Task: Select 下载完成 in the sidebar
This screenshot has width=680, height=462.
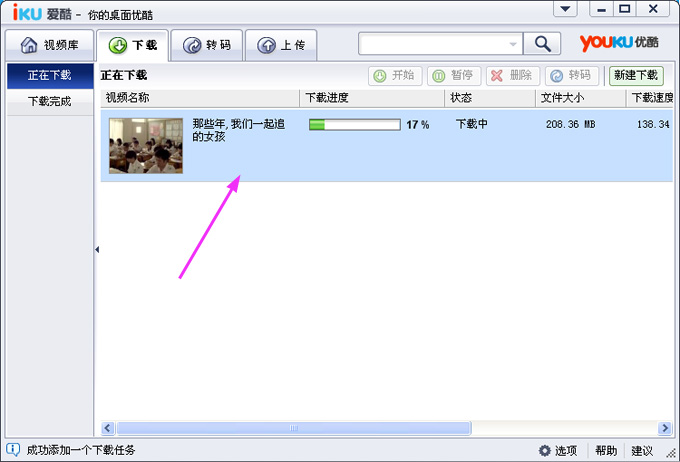Action: pyautogui.click(x=50, y=102)
